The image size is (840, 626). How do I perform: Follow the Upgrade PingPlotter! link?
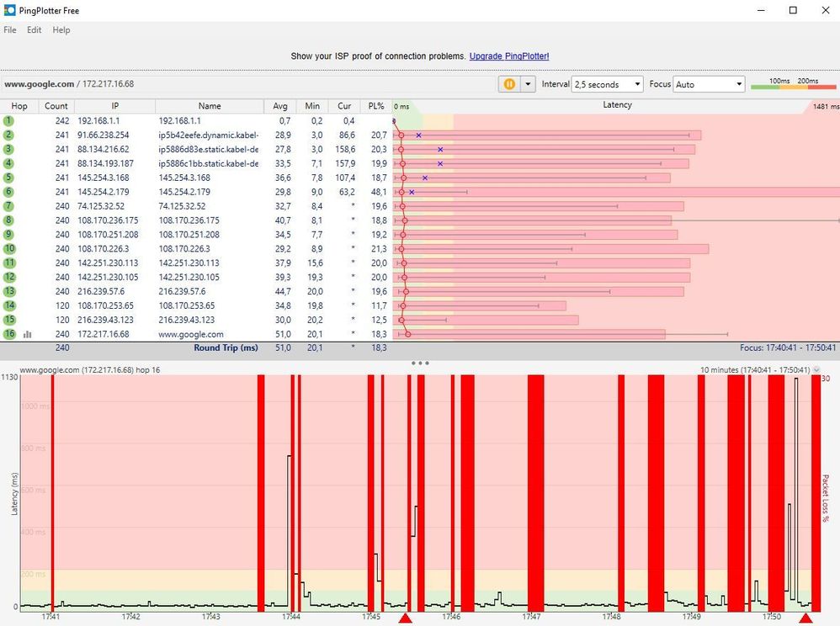(x=509, y=56)
